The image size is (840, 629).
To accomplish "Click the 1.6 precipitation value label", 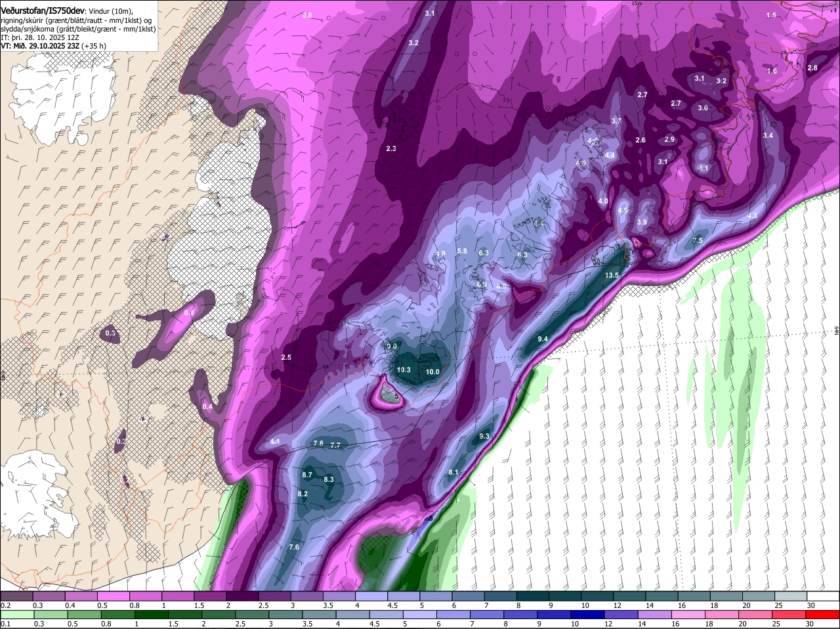I will [x=772, y=71].
